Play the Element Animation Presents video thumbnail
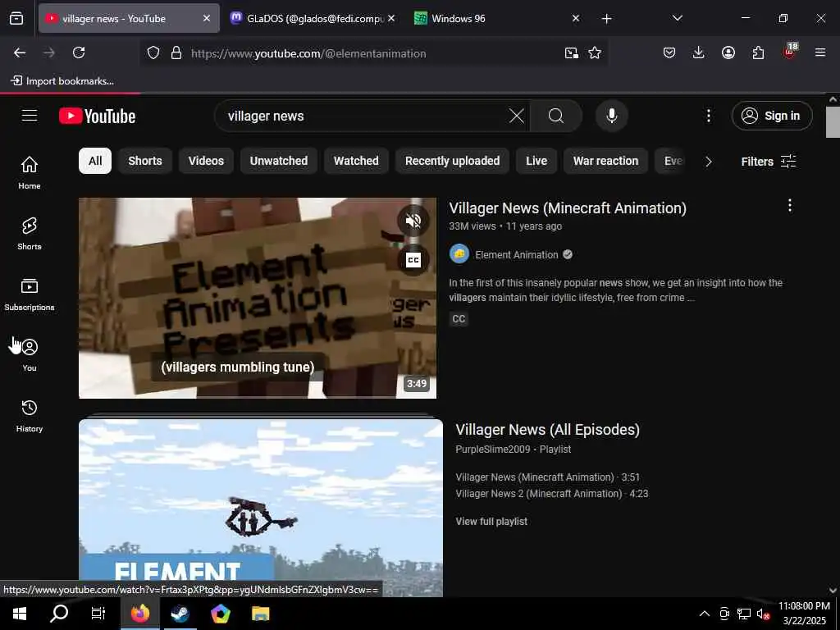Screen dimensions: 840x630 coord(257,298)
